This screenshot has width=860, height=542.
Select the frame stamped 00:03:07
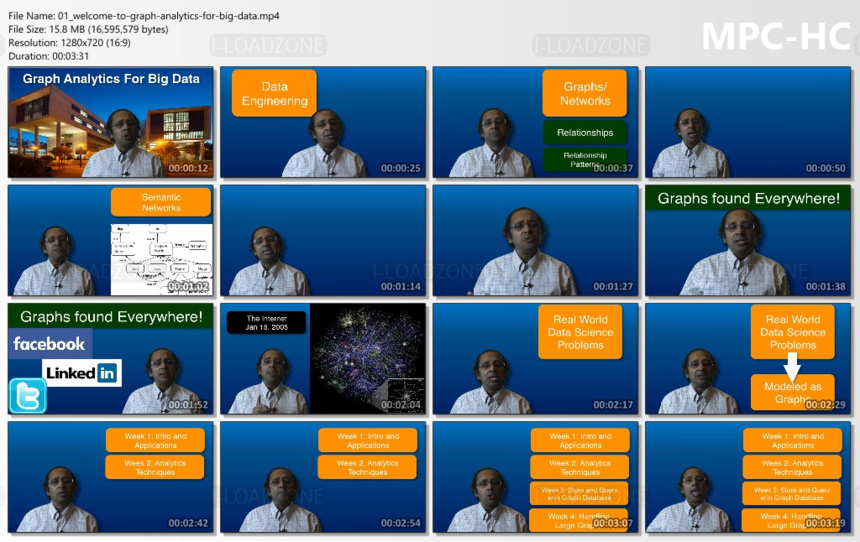tap(535, 477)
